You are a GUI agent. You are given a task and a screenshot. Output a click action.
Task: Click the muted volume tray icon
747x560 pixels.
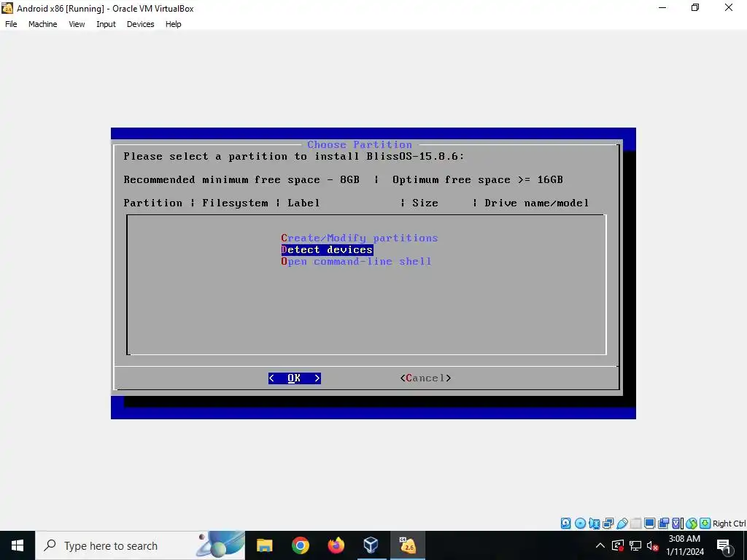coord(653,545)
